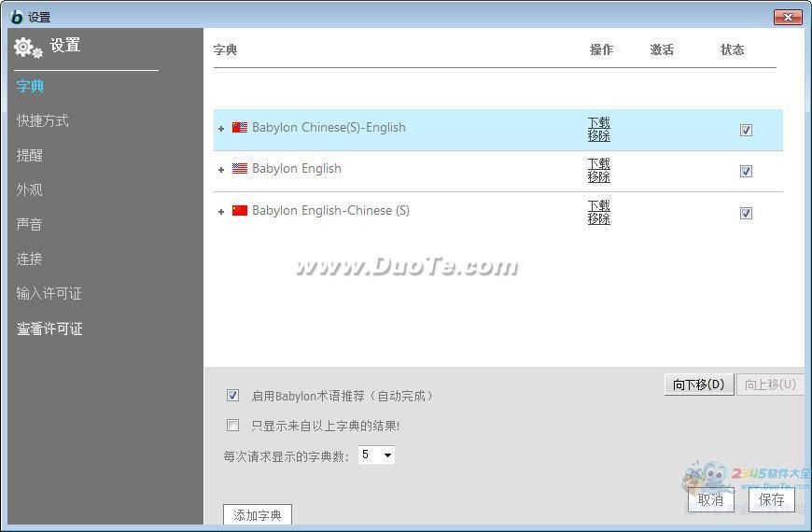Open the 快捷方式 settings section
The height and width of the screenshot is (532, 812).
coord(42,120)
